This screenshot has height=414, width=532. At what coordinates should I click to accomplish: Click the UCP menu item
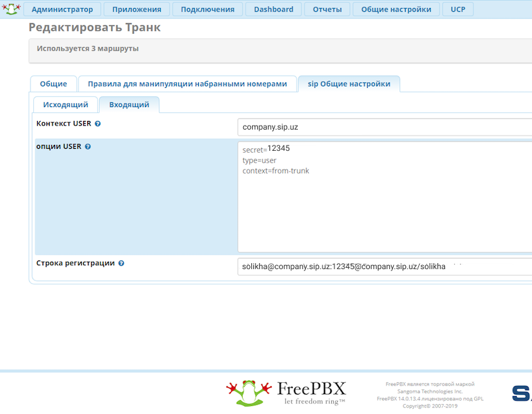coord(458,9)
